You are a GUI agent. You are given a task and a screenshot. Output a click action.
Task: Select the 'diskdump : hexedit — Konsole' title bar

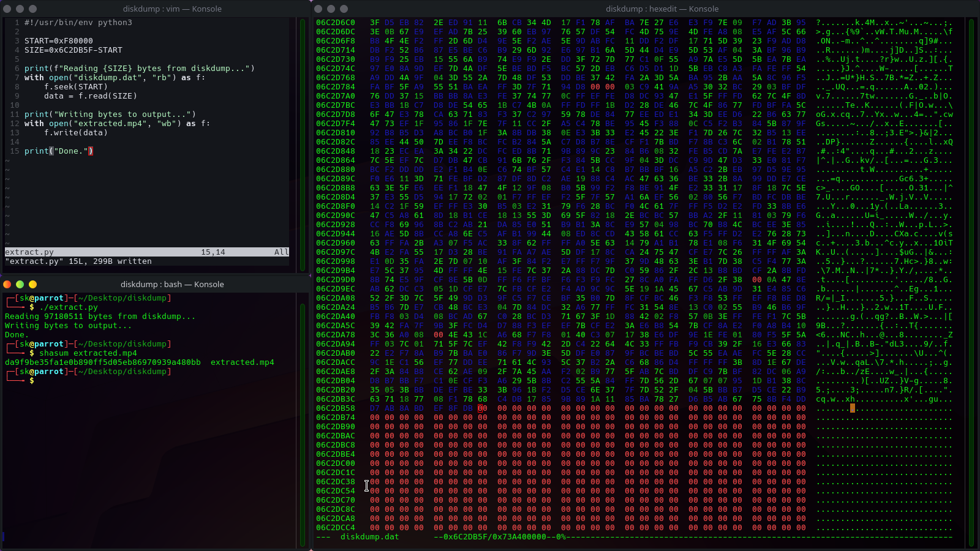click(662, 9)
